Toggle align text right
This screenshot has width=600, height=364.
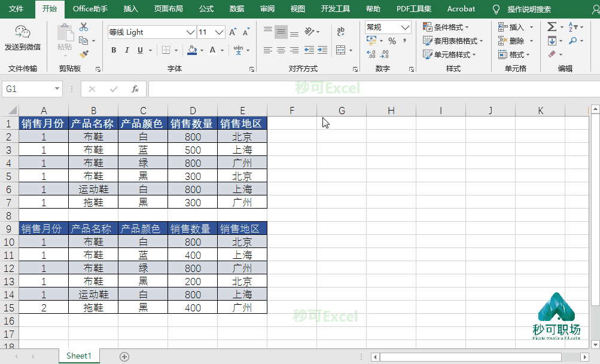tap(294, 50)
